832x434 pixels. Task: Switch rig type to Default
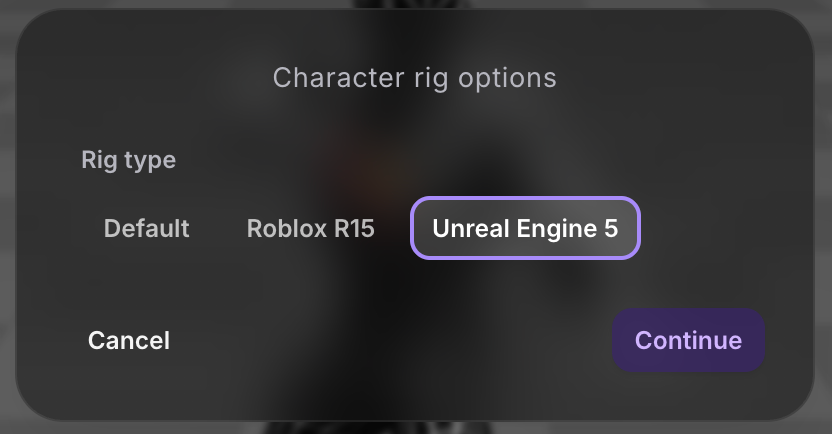coord(146,229)
